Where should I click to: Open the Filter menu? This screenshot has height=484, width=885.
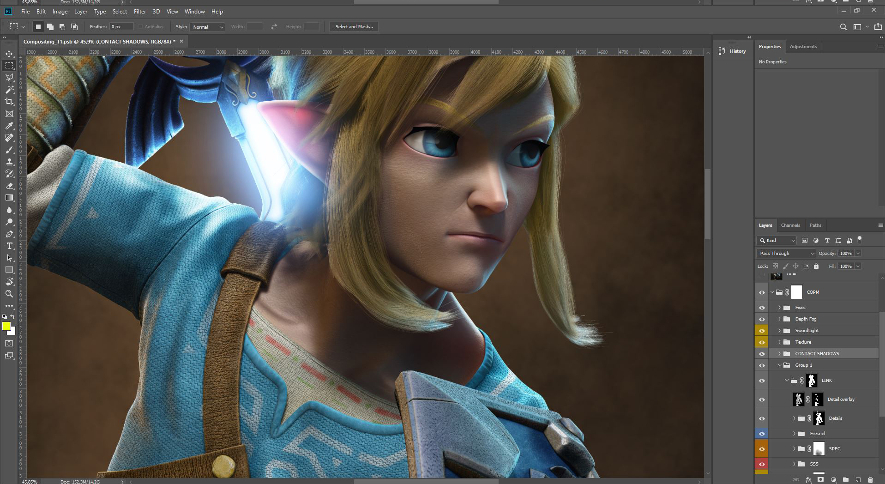point(139,11)
